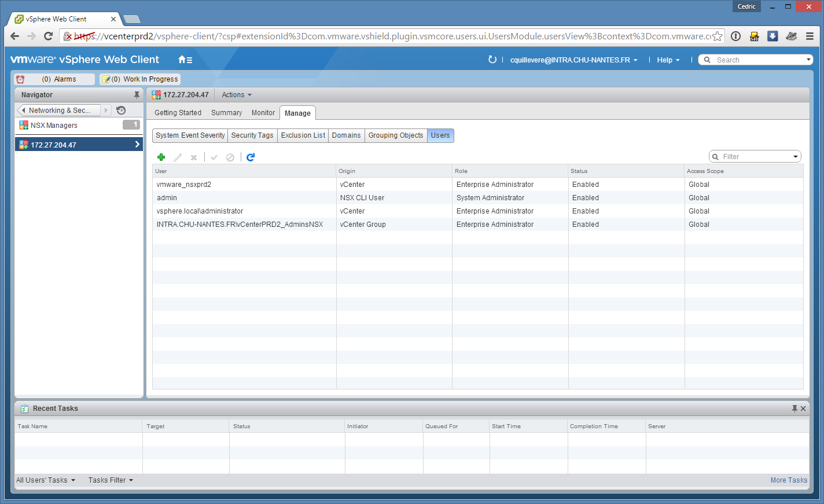Click the navigator history icon

click(121, 111)
